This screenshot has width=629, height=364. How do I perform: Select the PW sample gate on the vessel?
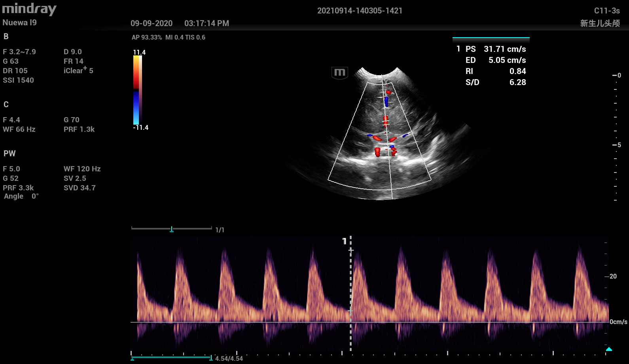click(386, 122)
